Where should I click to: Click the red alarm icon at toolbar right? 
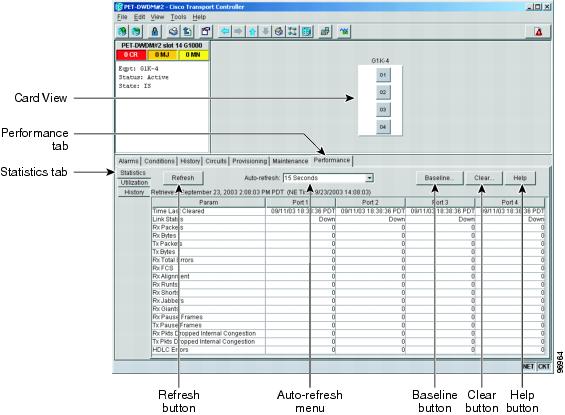point(539,32)
